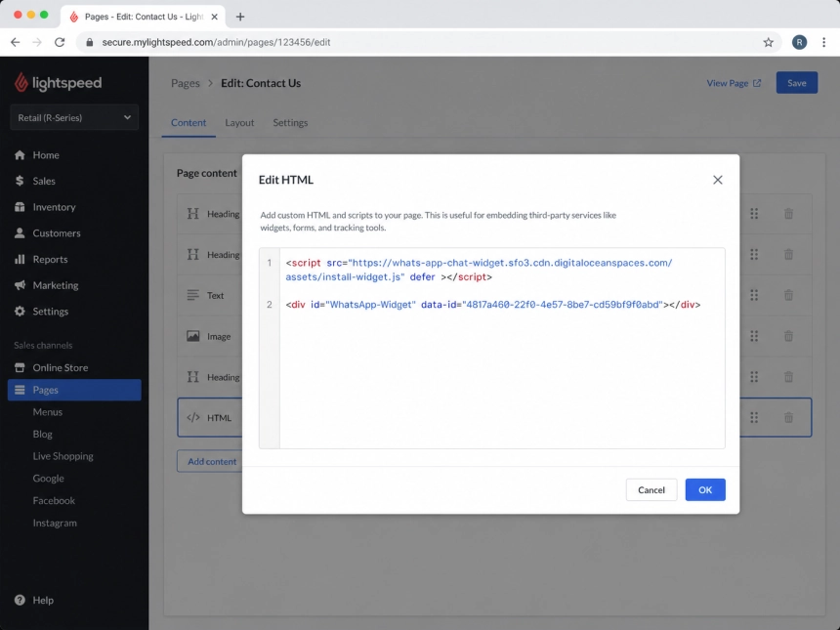The height and width of the screenshot is (630, 840).
Task: Select the HTML content block row
Action: [x=494, y=417]
